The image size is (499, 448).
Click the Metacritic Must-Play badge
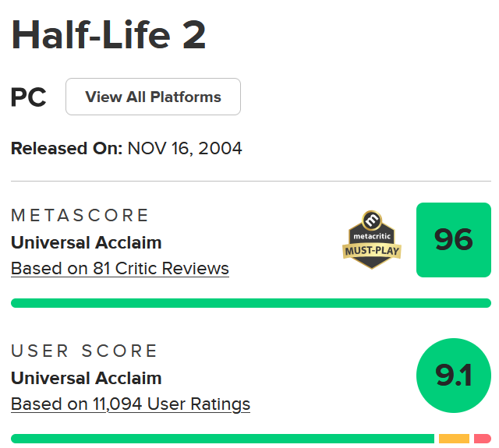(x=372, y=239)
